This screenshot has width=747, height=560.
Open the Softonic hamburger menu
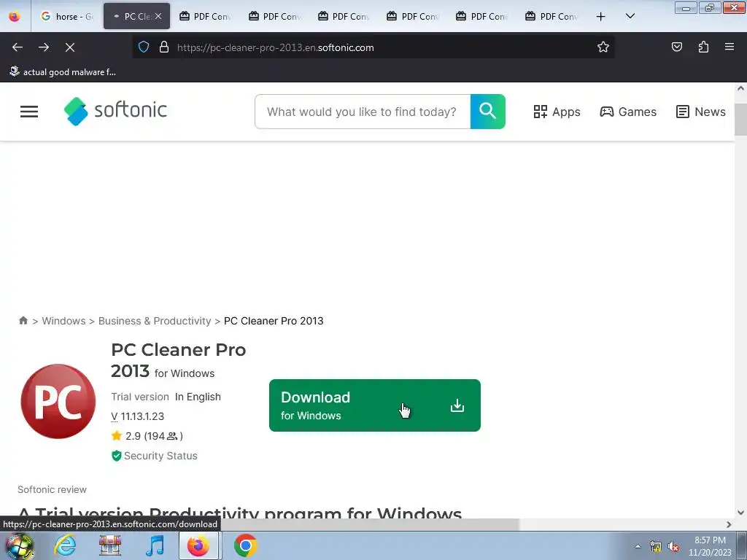[29, 112]
